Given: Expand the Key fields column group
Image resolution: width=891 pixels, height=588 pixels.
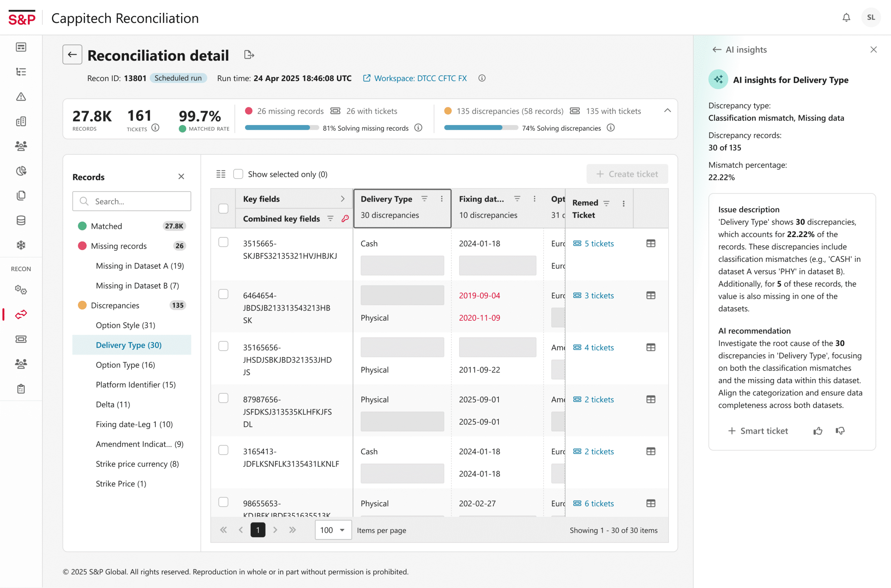Looking at the screenshot, I should coord(342,199).
